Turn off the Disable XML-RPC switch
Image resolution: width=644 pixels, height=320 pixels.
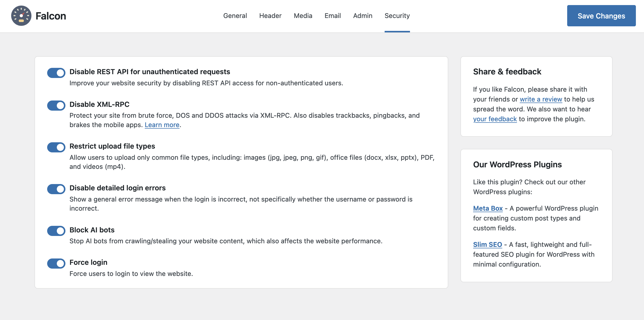(56, 106)
